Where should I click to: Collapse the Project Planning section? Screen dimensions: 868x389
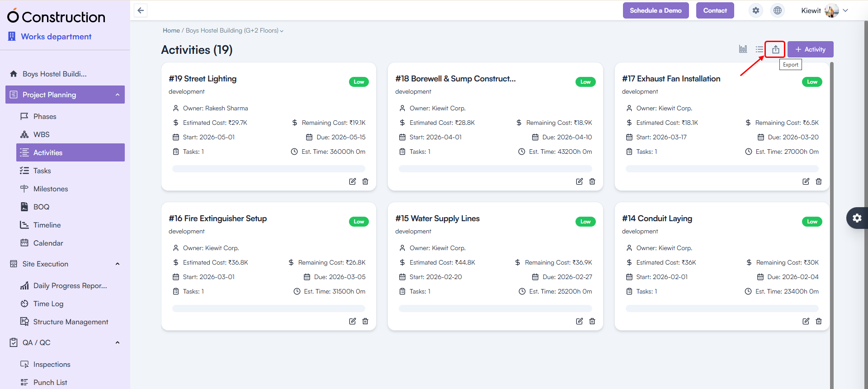click(117, 95)
